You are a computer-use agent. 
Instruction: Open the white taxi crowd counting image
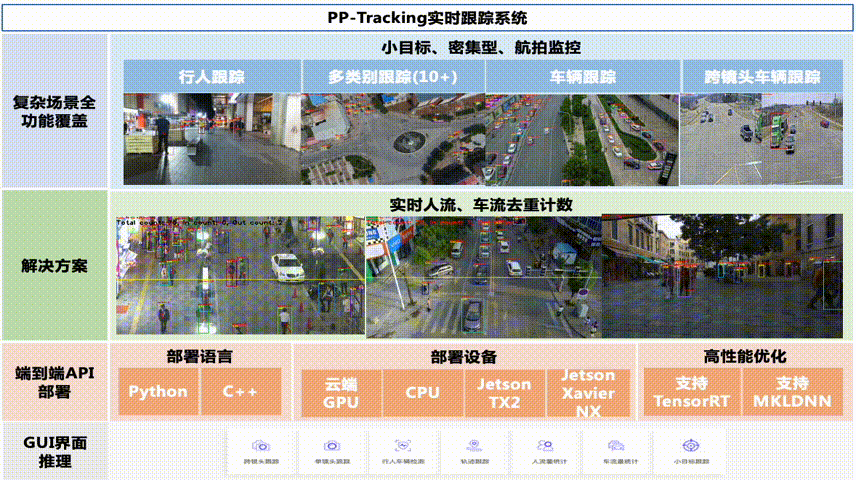point(240,276)
